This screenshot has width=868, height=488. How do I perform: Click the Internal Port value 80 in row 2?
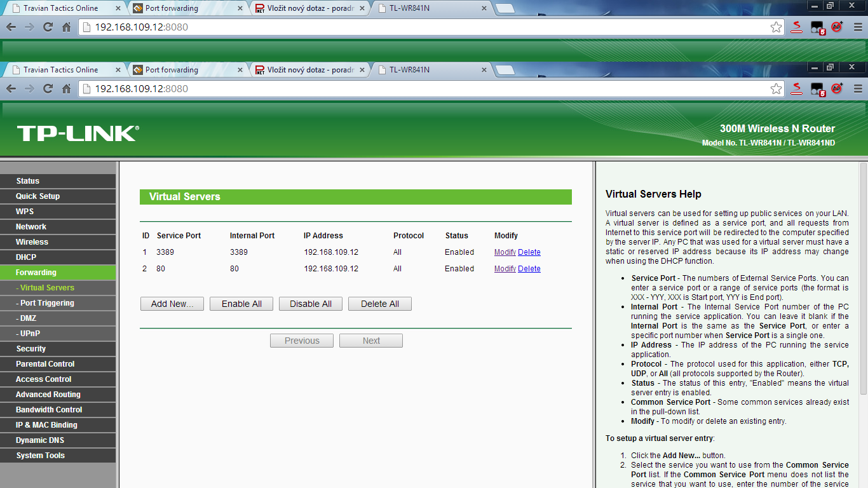point(234,269)
